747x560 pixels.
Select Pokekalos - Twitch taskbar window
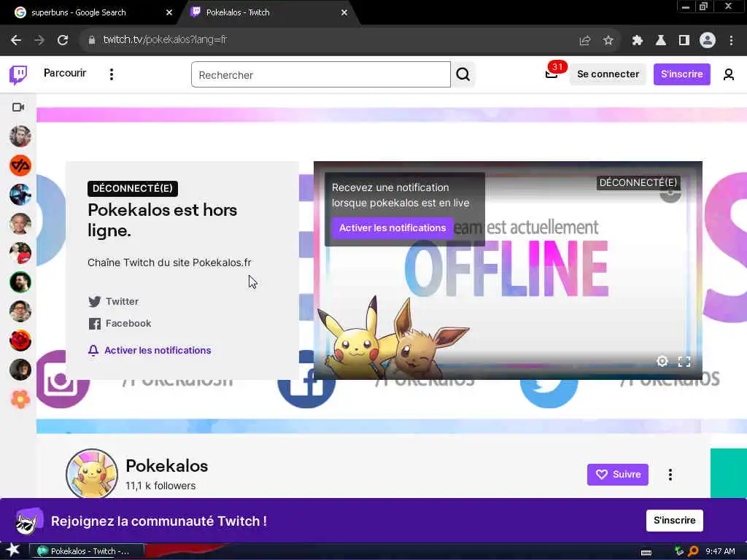pos(87,551)
